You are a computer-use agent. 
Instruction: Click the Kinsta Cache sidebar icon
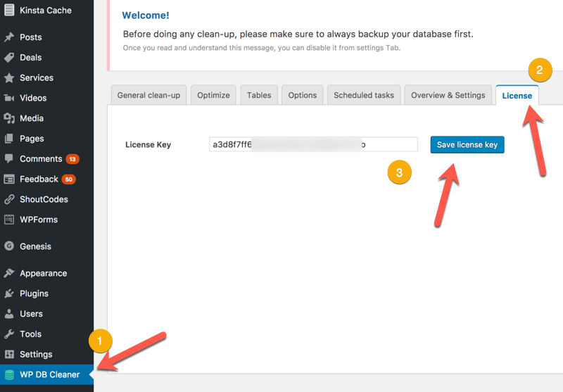[9, 10]
